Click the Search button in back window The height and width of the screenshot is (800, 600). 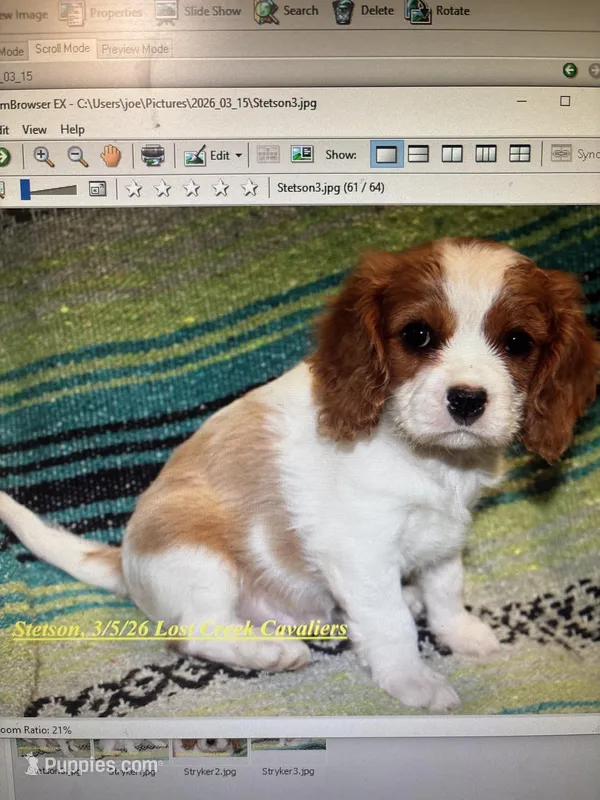(286, 11)
